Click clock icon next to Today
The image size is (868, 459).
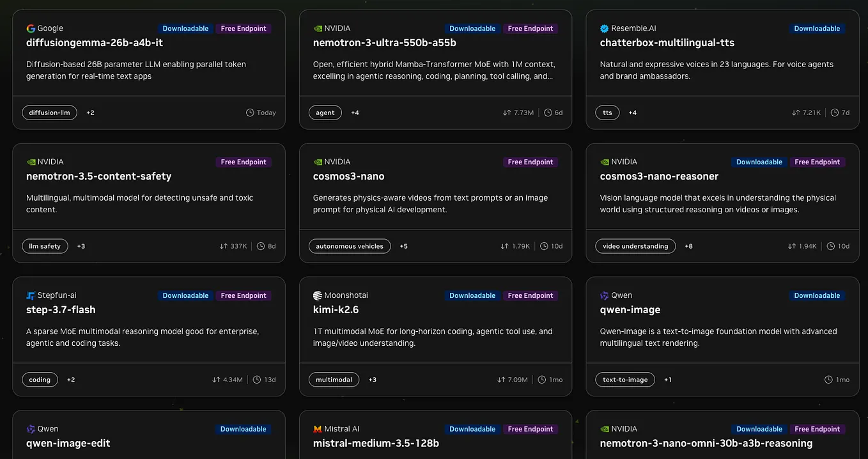(250, 113)
